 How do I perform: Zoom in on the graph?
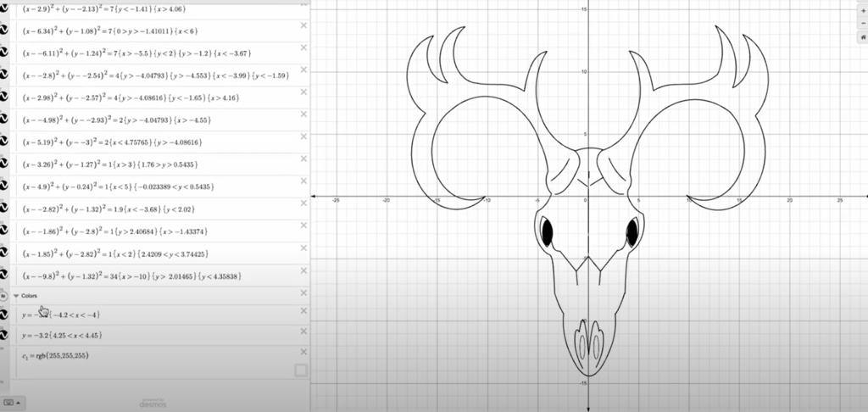click(x=864, y=10)
